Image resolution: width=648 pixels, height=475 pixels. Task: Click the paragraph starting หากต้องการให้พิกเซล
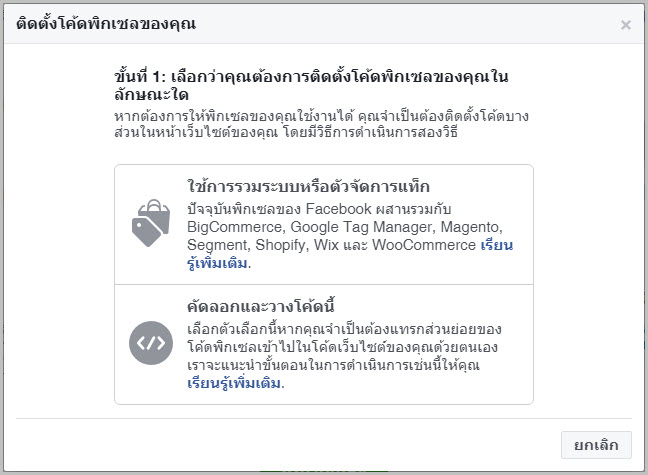pos(322,124)
